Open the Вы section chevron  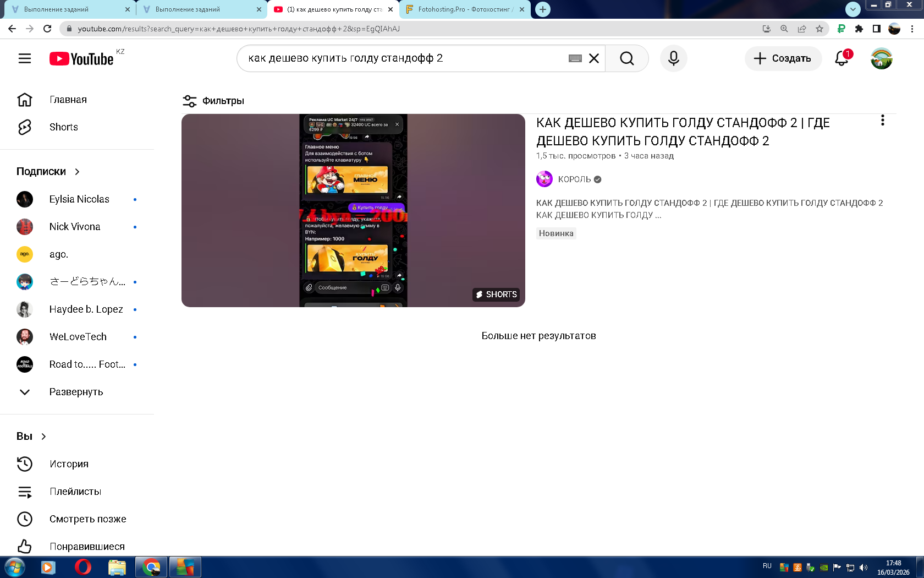tap(43, 437)
